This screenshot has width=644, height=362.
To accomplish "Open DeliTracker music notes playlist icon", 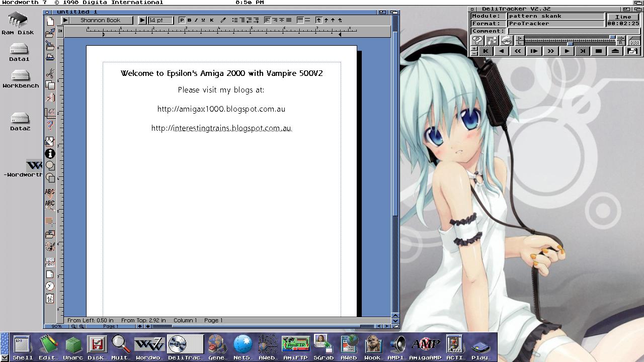I will pos(492,40).
